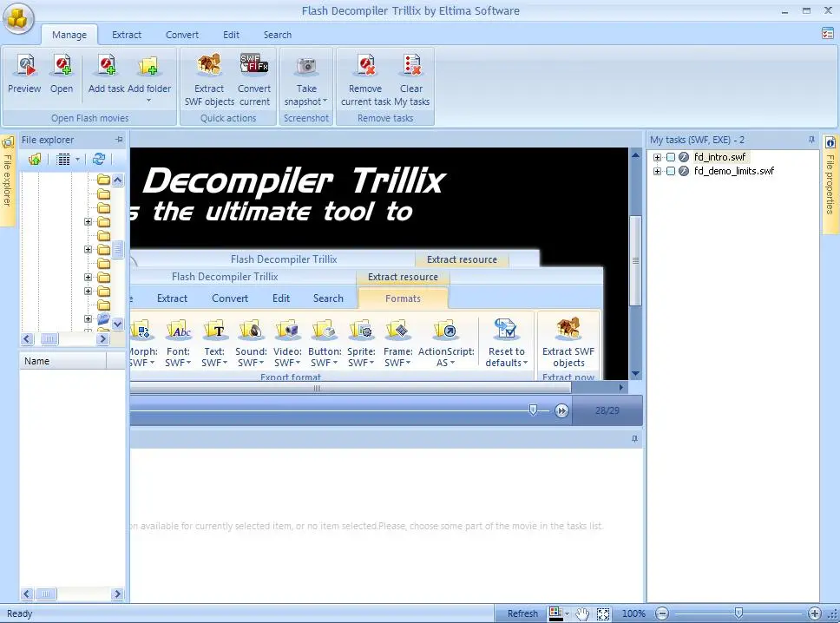Click the folder tree's scroll right arrow

[x=103, y=338]
